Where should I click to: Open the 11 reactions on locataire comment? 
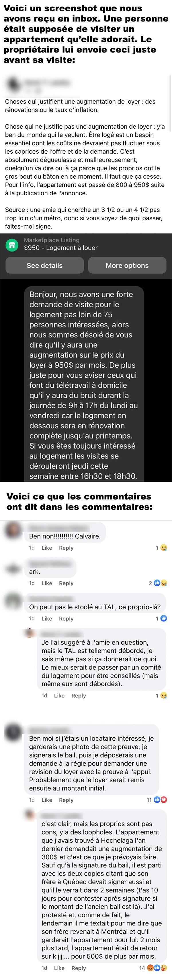click(157, 800)
